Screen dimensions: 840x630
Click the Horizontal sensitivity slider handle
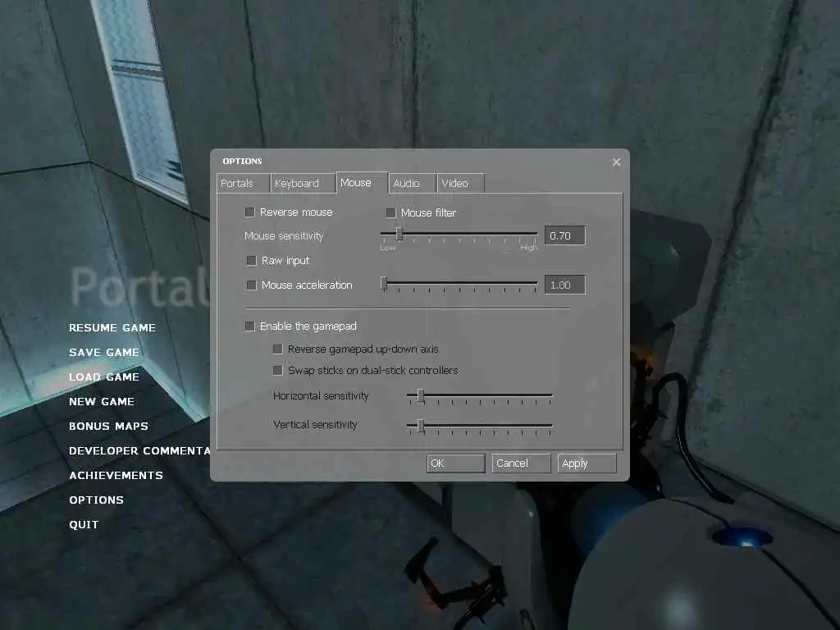point(421,396)
